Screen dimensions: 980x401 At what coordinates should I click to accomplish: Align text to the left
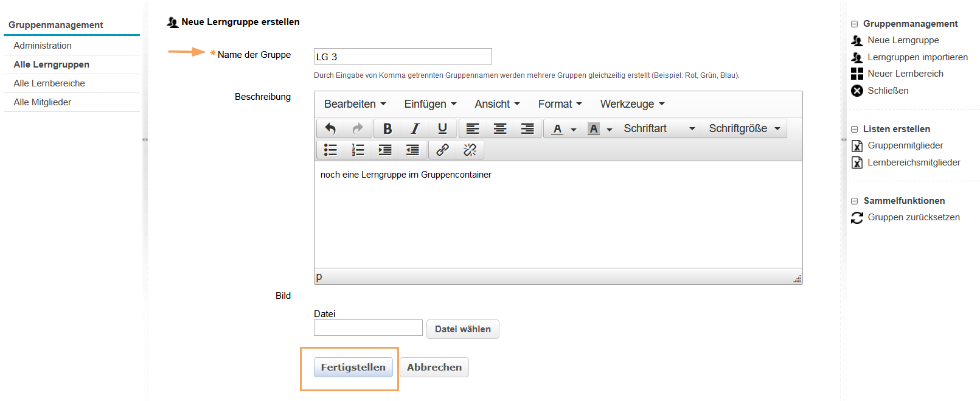(x=473, y=128)
